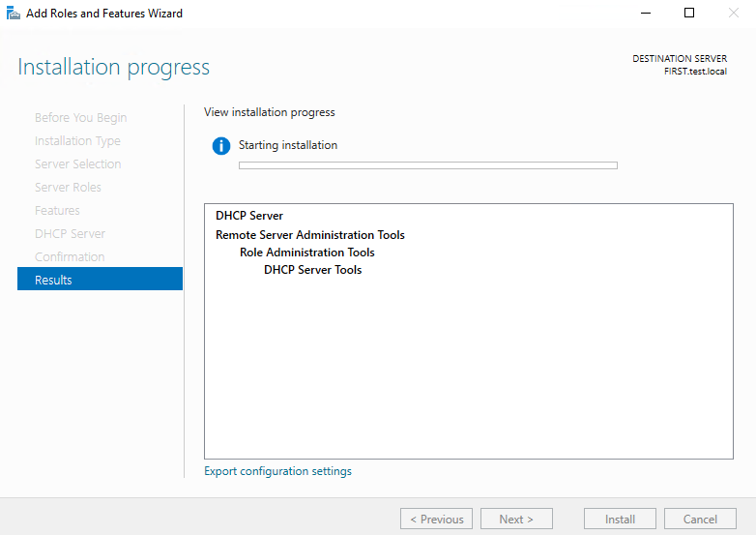Select the Features step in sidebar
756x535 pixels.
click(x=57, y=210)
